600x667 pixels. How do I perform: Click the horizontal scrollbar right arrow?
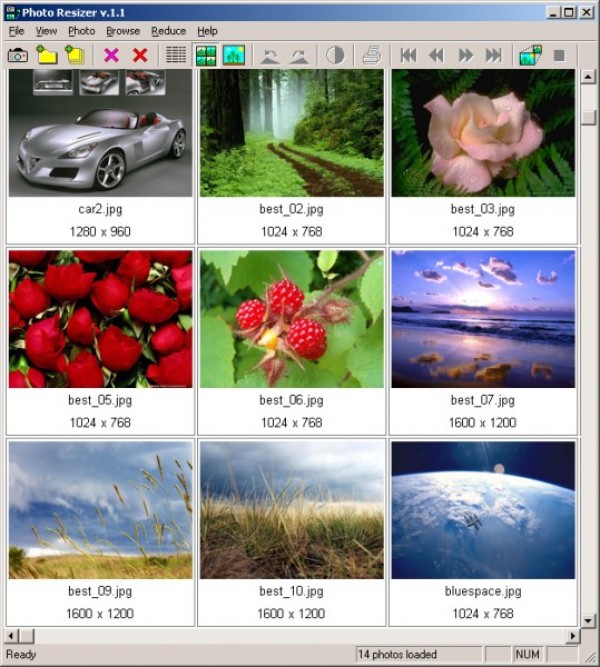573,636
